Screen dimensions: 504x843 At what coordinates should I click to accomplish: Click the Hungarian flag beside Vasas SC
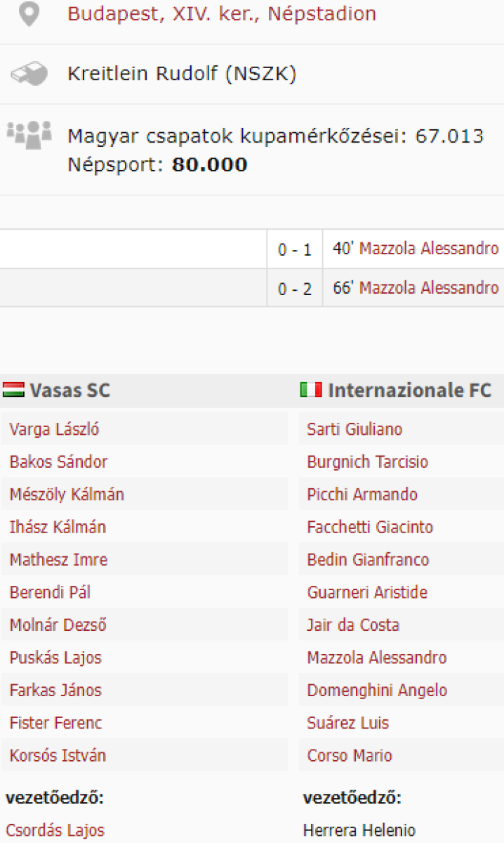14,390
